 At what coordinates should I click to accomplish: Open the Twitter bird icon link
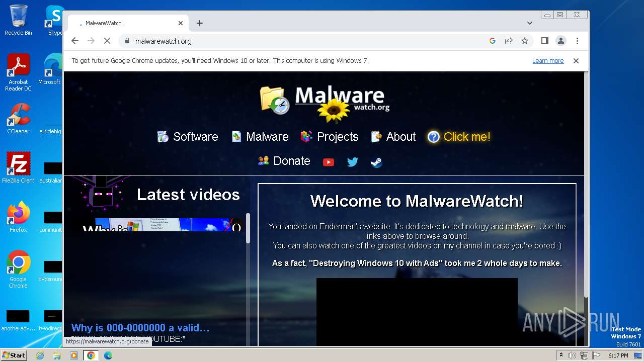pos(353,162)
